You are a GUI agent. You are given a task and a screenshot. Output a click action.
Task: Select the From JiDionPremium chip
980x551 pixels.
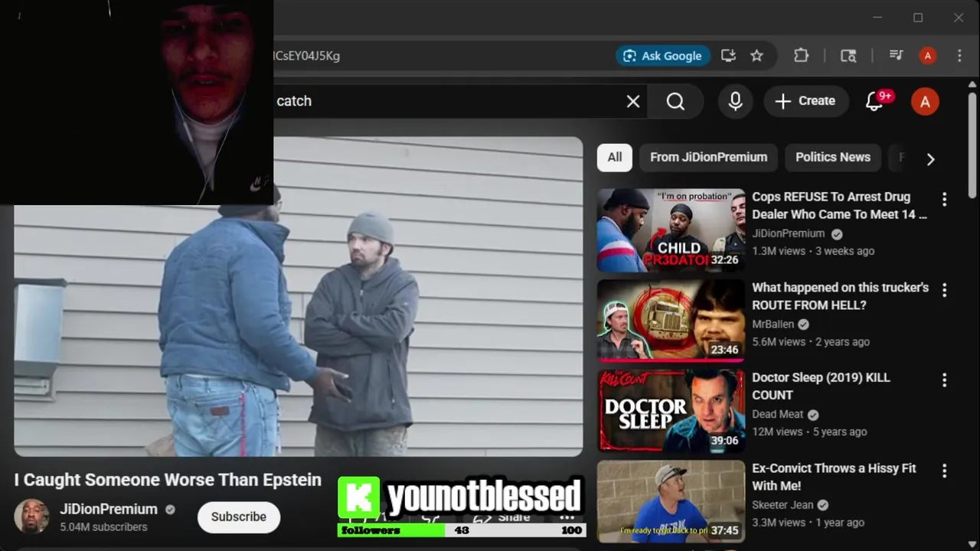(x=708, y=157)
